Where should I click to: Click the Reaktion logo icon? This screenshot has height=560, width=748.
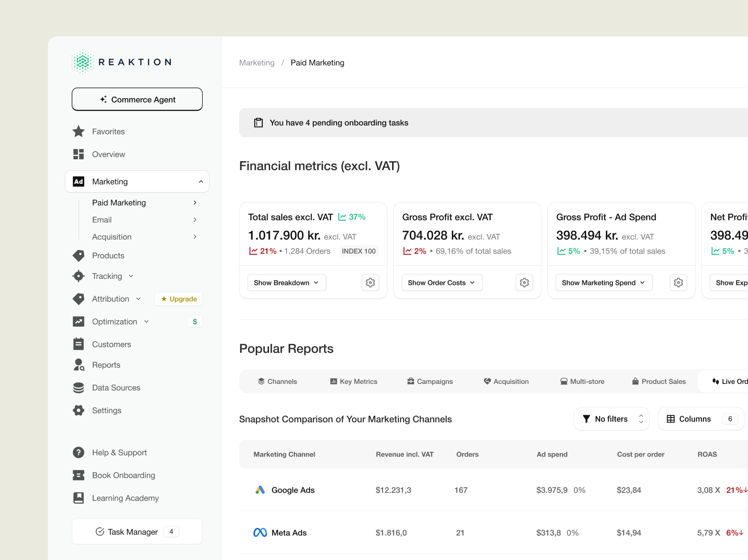pyautogui.click(x=82, y=62)
